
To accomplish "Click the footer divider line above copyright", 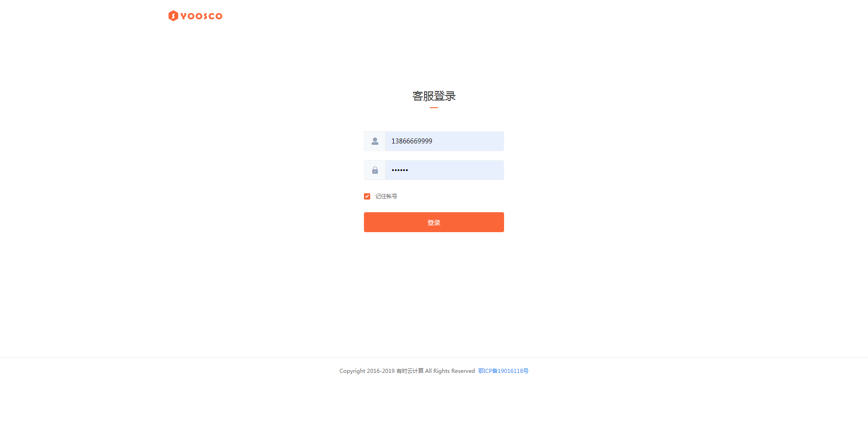I will tap(434, 357).
